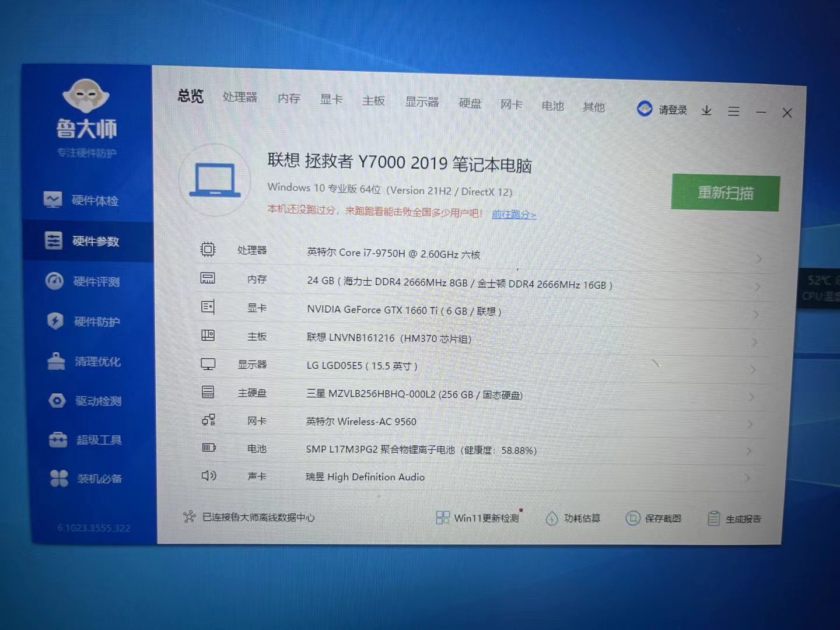The width and height of the screenshot is (840, 630).
Task: Switch to the 显卡 tab
Action: [x=331, y=100]
